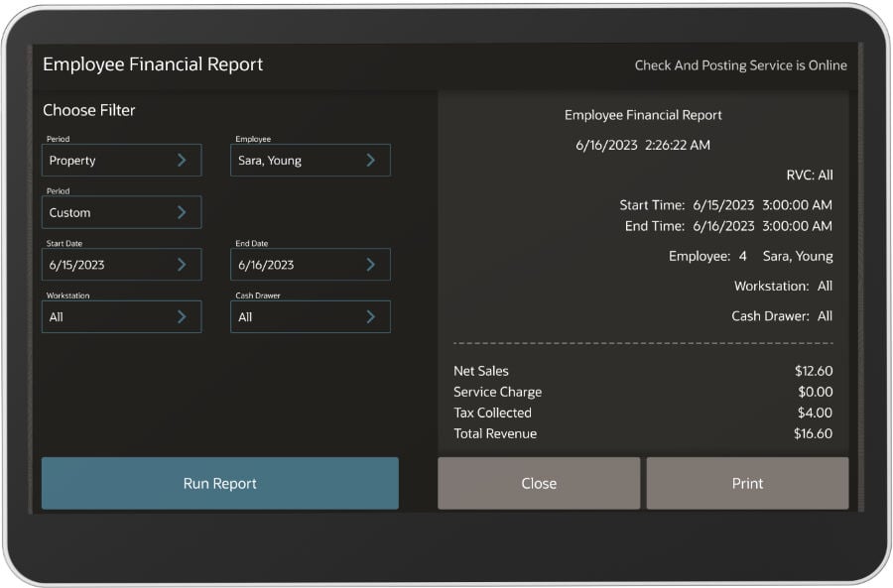Select the $0.00 Service Charge value
The height and width of the screenshot is (588, 893).
(x=816, y=392)
